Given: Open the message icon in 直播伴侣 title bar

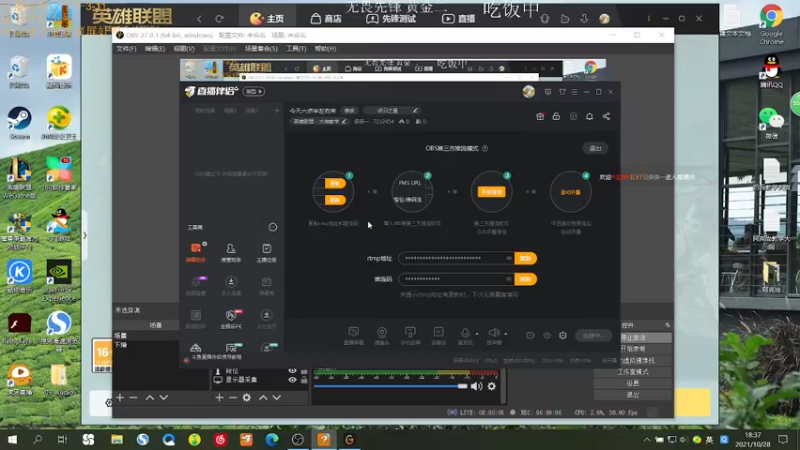Looking at the screenshot, I should (548, 92).
